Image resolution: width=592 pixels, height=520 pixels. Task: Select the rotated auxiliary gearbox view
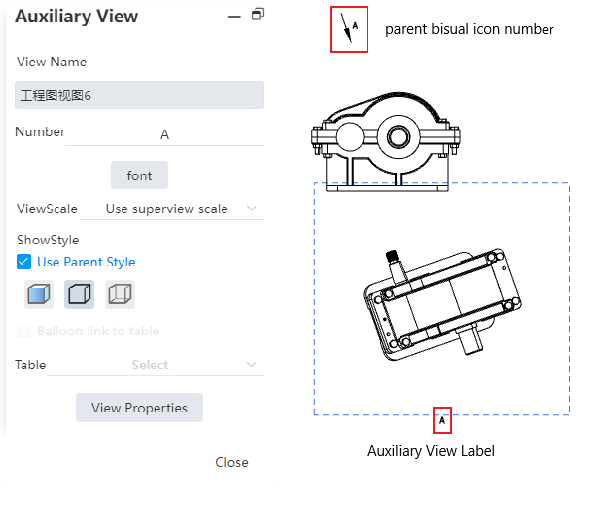pyautogui.click(x=442, y=304)
